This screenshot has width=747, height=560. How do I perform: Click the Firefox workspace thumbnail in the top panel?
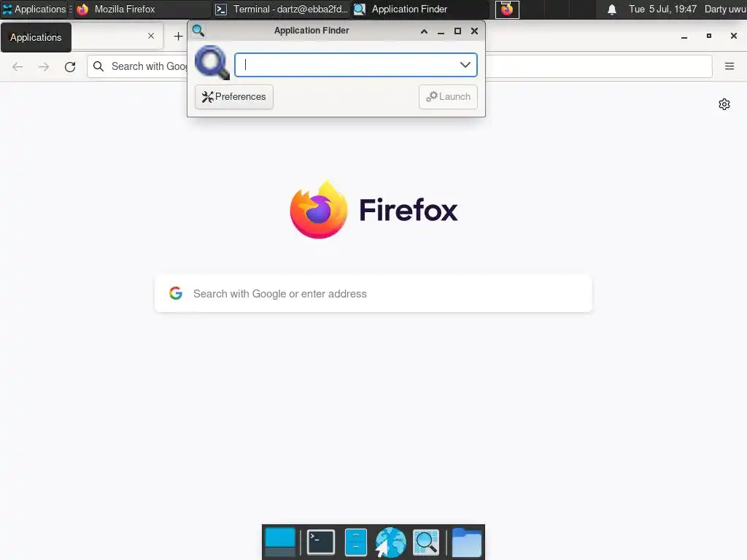pos(507,9)
